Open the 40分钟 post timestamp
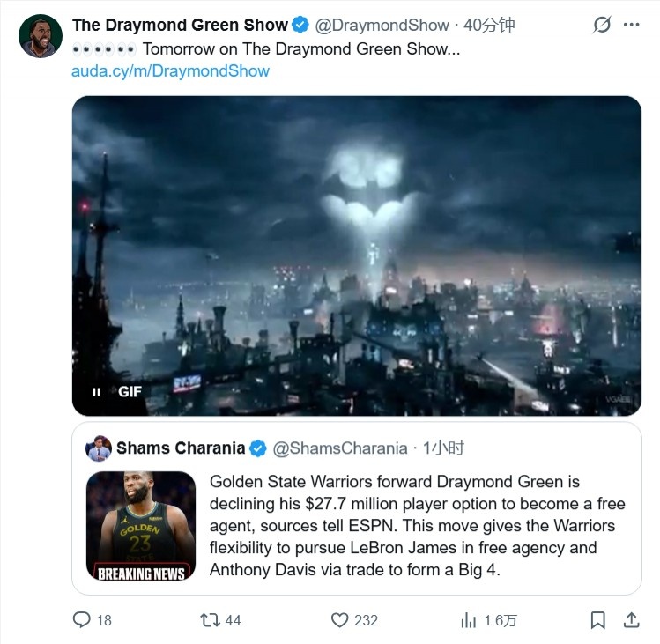The image size is (660, 644). [489, 26]
